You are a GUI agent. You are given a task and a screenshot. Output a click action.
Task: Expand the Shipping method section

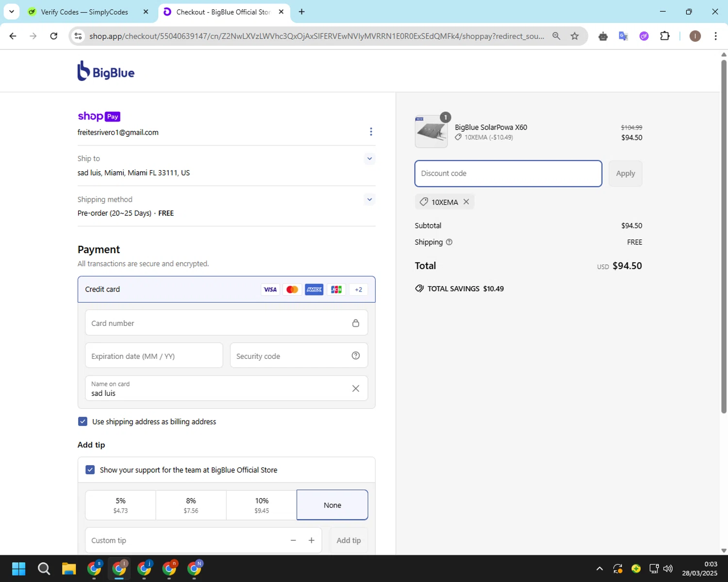click(x=369, y=199)
